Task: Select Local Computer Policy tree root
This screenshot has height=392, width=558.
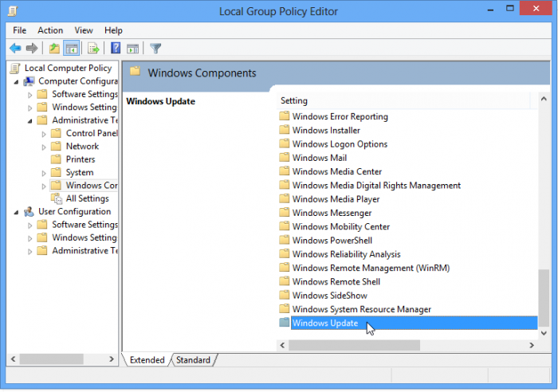Action: tap(68, 68)
